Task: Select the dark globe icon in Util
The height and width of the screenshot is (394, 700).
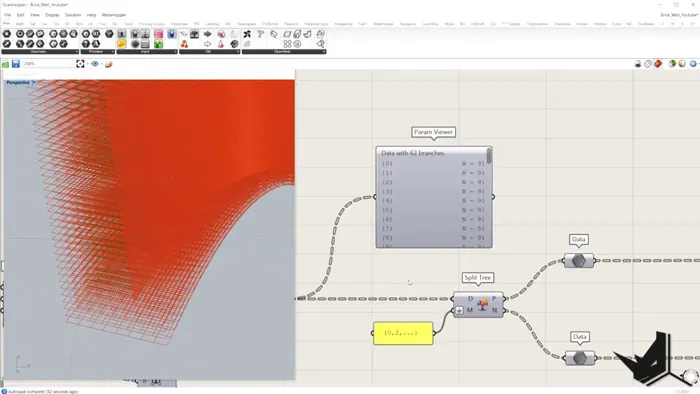Action: coord(234,44)
